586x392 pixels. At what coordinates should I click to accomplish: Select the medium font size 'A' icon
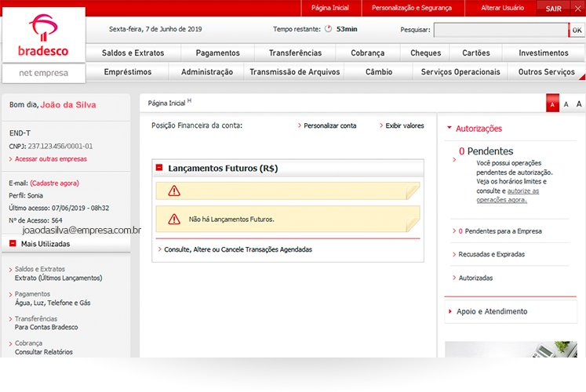tap(566, 104)
